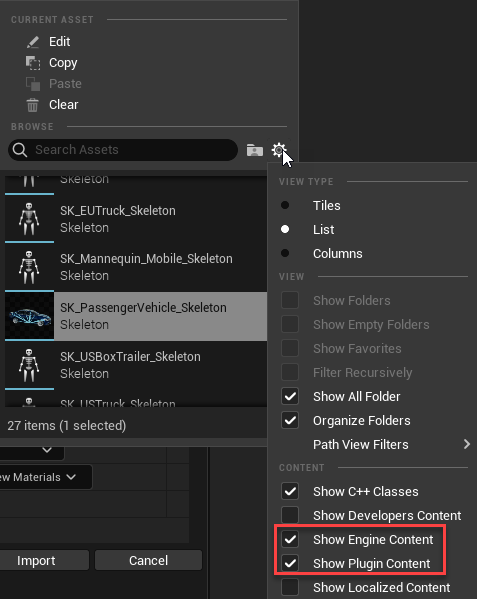477x599 pixels.
Task: Select the SK_Mannequin_Mobile_Skeleton row
Action: 136,267
